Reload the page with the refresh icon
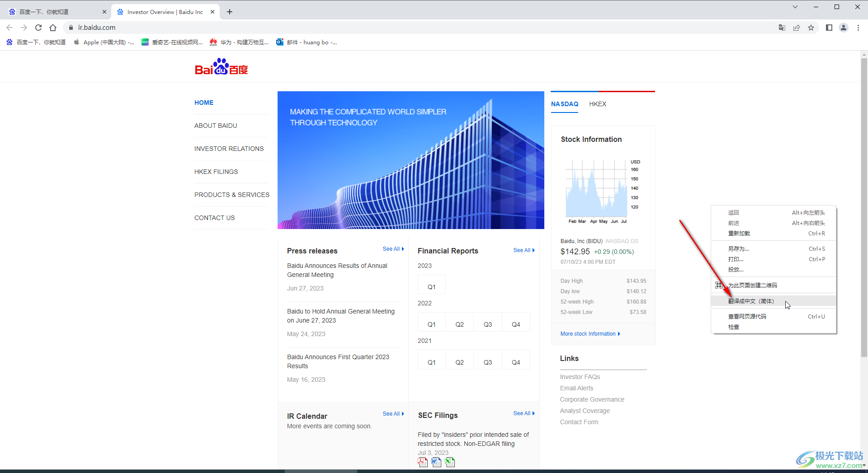The width and height of the screenshot is (868, 473). click(x=38, y=28)
